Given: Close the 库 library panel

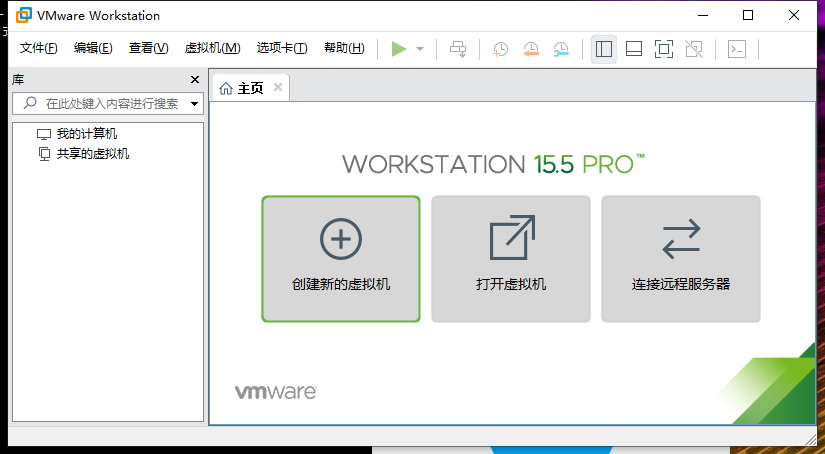Looking at the screenshot, I should click(195, 79).
